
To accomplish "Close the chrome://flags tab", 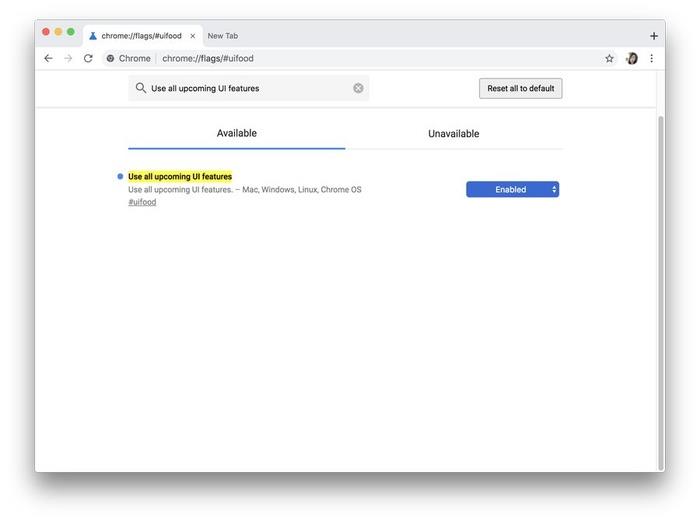I will coord(193,36).
